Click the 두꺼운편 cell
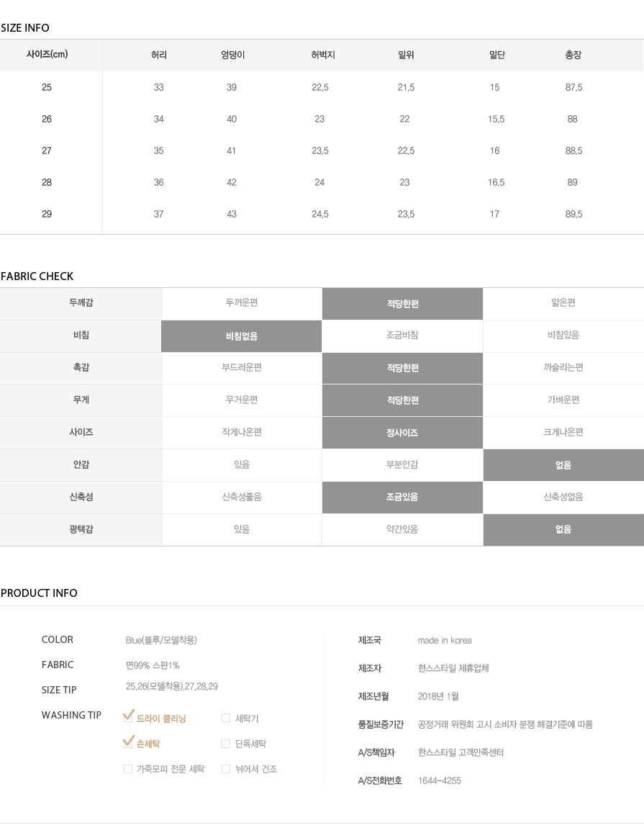This screenshot has width=644, height=828. click(x=242, y=302)
